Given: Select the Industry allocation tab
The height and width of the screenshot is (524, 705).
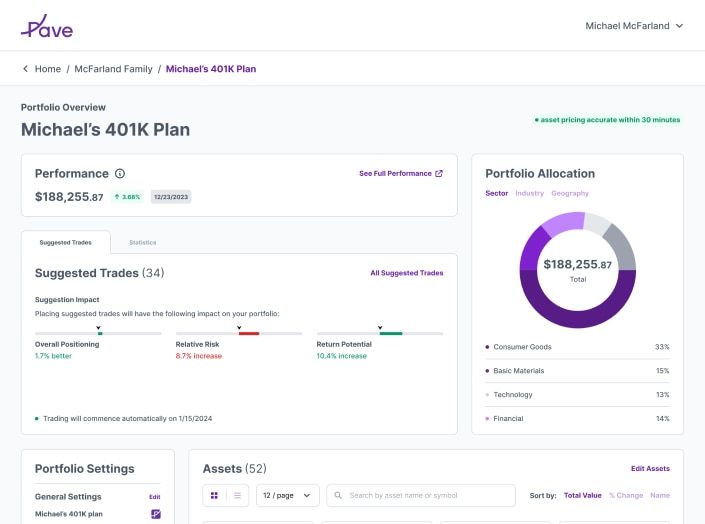Looking at the screenshot, I should pyautogui.click(x=529, y=193).
